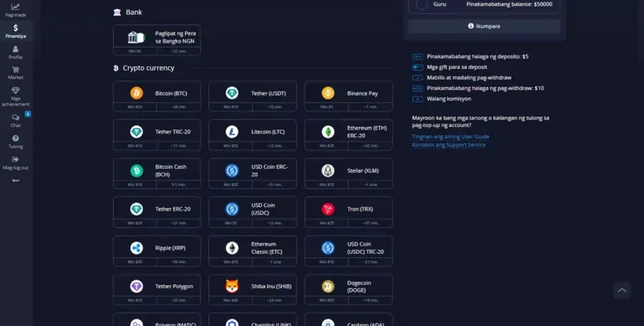
Task: Select Tether (USDT) deposit method
Action: pos(252,96)
